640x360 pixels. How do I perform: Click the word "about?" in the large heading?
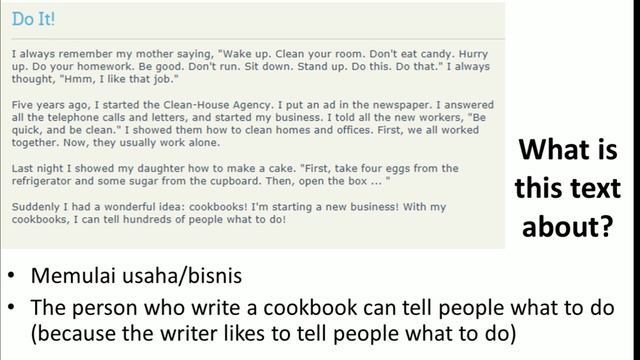click(x=568, y=227)
